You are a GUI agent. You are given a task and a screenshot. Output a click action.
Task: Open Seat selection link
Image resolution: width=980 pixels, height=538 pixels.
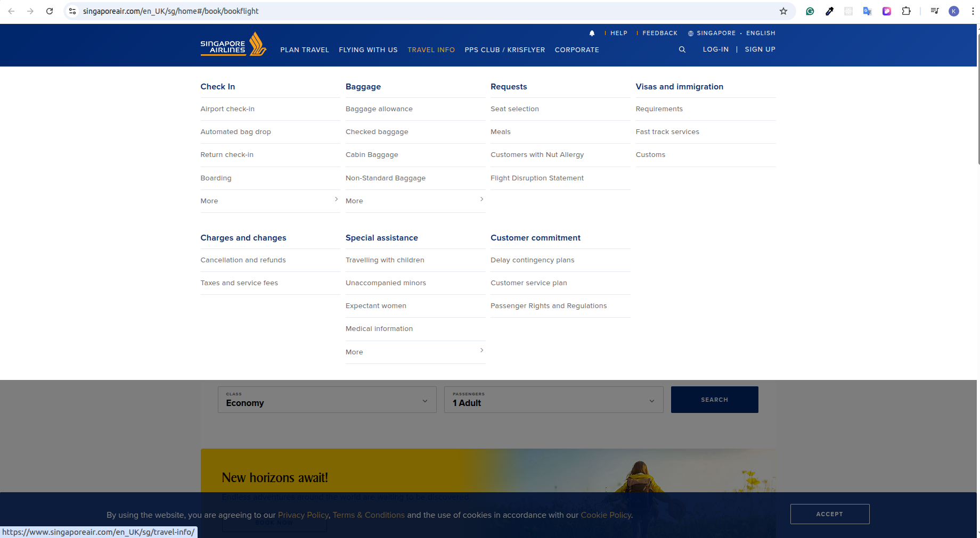click(514, 109)
